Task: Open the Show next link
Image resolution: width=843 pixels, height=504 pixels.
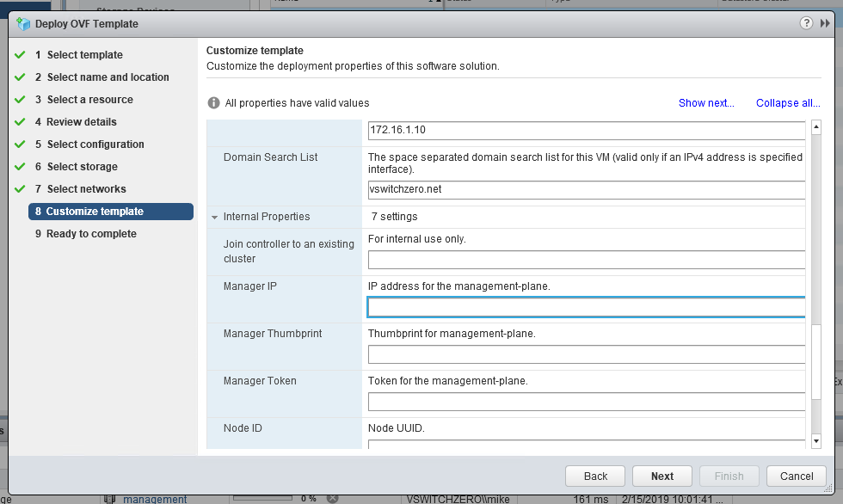Action: (x=705, y=102)
